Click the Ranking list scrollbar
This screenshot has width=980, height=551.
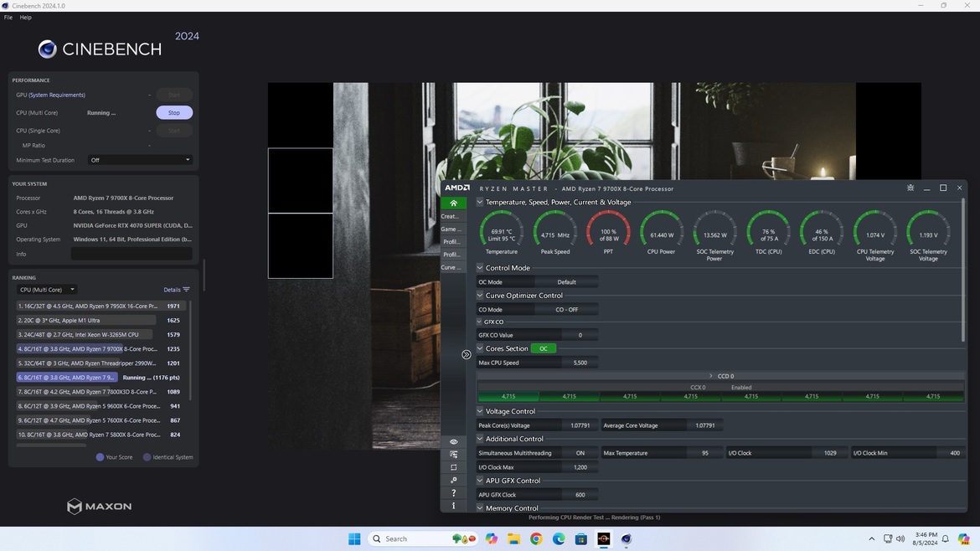pos(190,351)
